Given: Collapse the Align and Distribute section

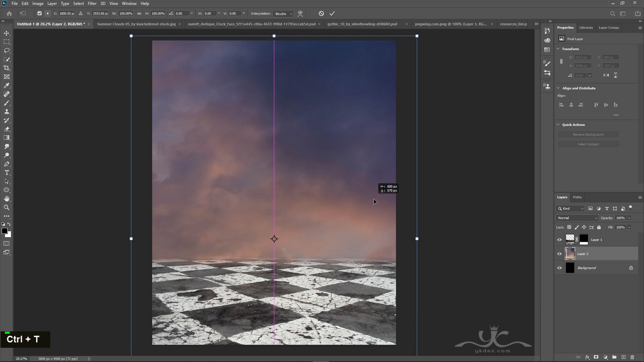Looking at the screenshot, I should point(558,88).
